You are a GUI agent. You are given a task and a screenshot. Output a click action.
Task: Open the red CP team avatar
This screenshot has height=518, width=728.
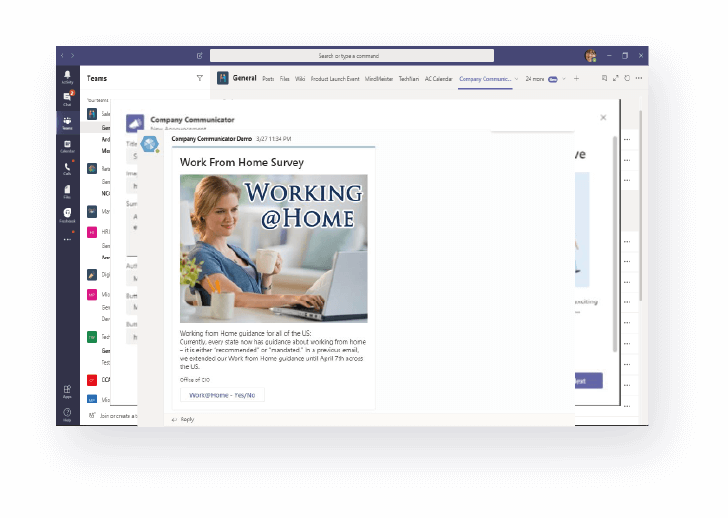click(92, 380)
